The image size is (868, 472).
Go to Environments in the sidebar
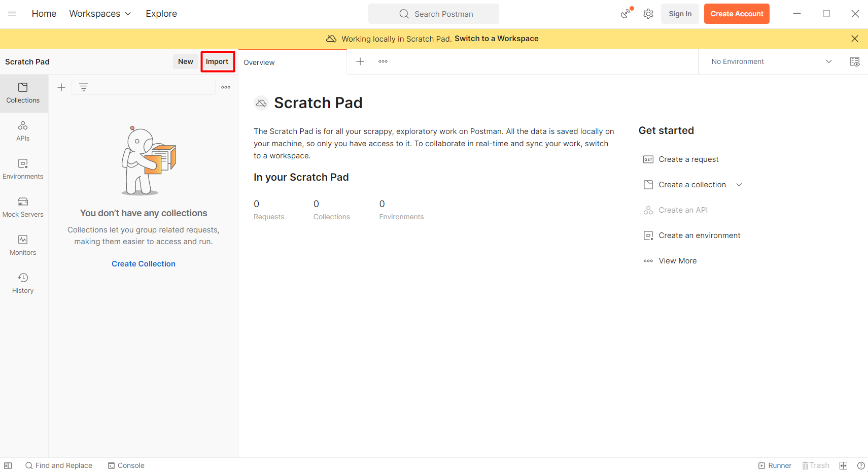pyautogui.click(x=23, y=169)
